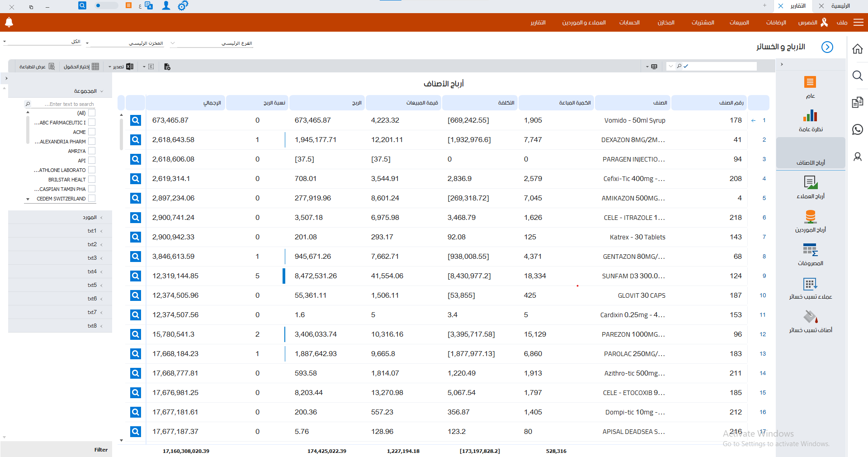Click the Home icon in right sidebar
This screenshot has height=457, width=868.
click(x=858, y=49)
